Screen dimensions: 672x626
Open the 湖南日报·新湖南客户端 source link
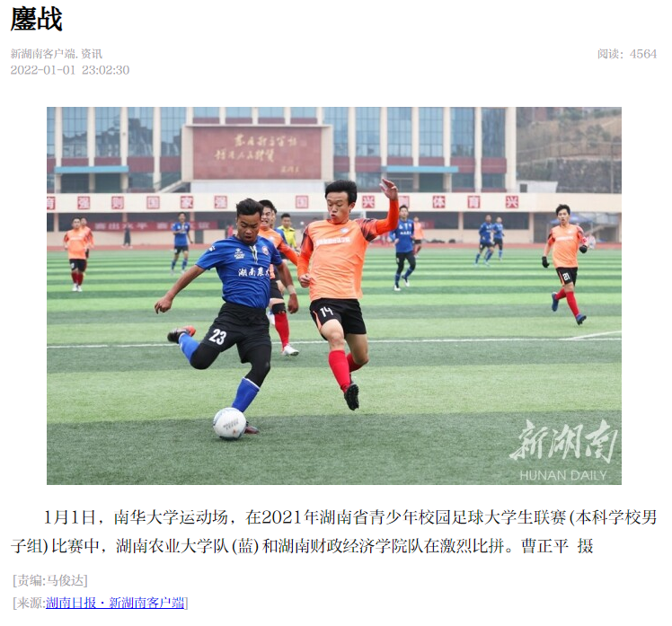click(x=115, y=603)
